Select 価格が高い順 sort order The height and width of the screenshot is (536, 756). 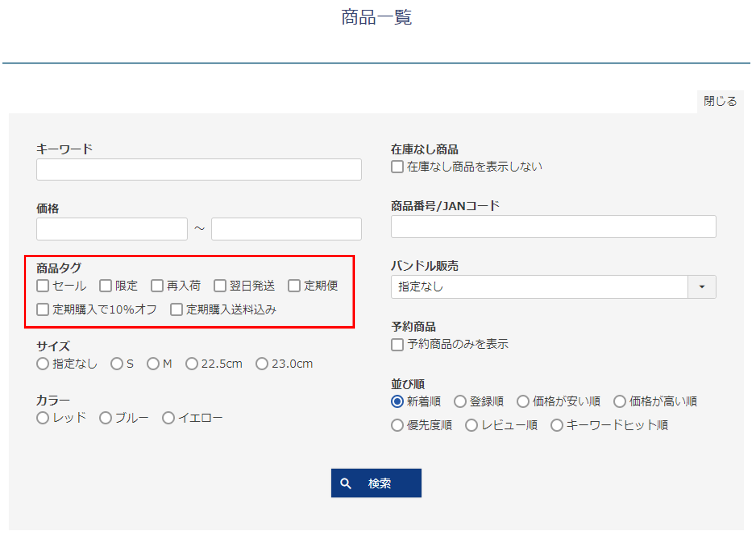(620, 401)
